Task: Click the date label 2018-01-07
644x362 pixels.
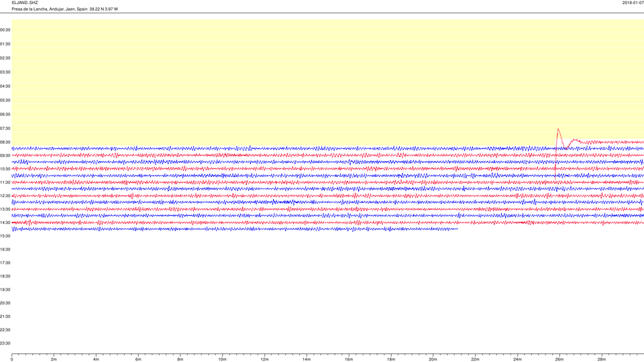Action: (633, 3)
